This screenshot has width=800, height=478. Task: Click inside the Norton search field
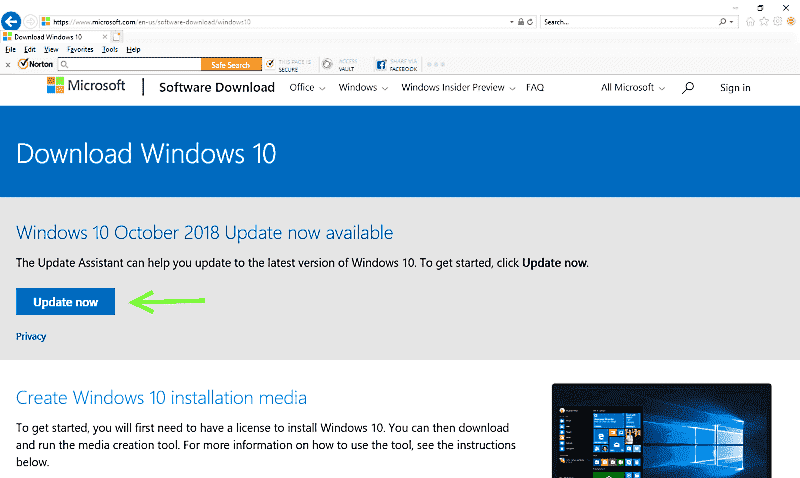point(130,64)
